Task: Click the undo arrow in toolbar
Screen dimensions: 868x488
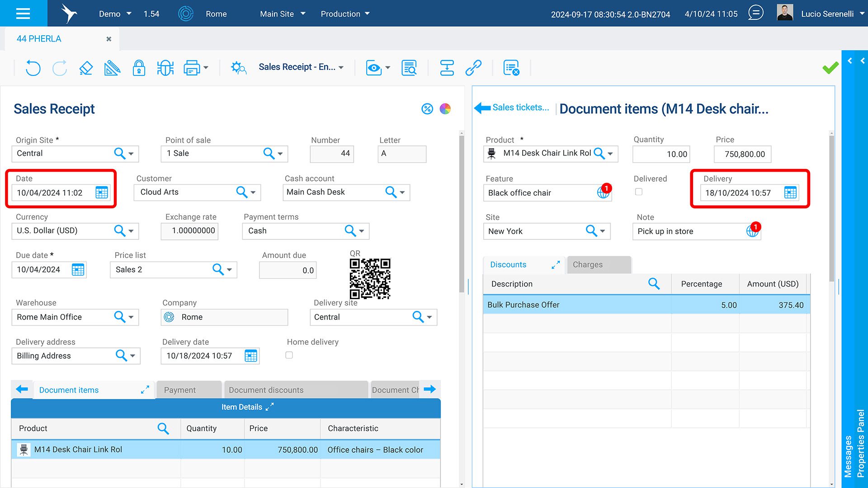Action: click(x=33, y=68)
